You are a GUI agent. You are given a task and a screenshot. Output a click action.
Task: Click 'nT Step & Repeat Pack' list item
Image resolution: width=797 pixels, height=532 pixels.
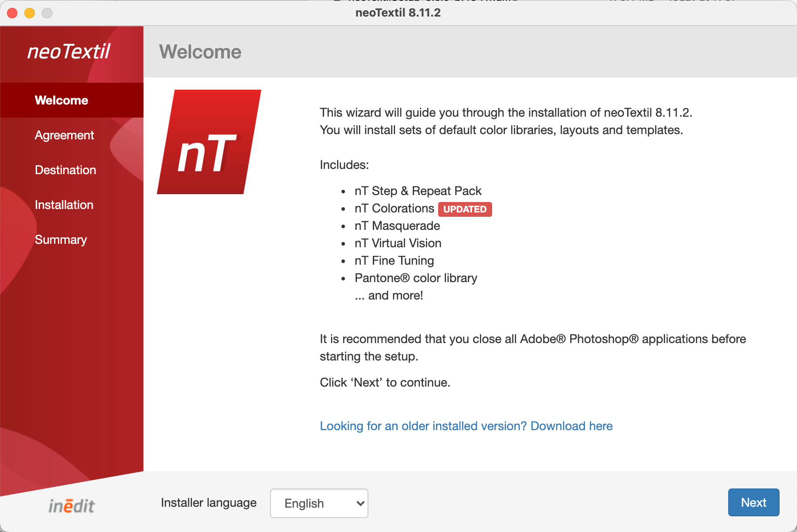point(418,191)
